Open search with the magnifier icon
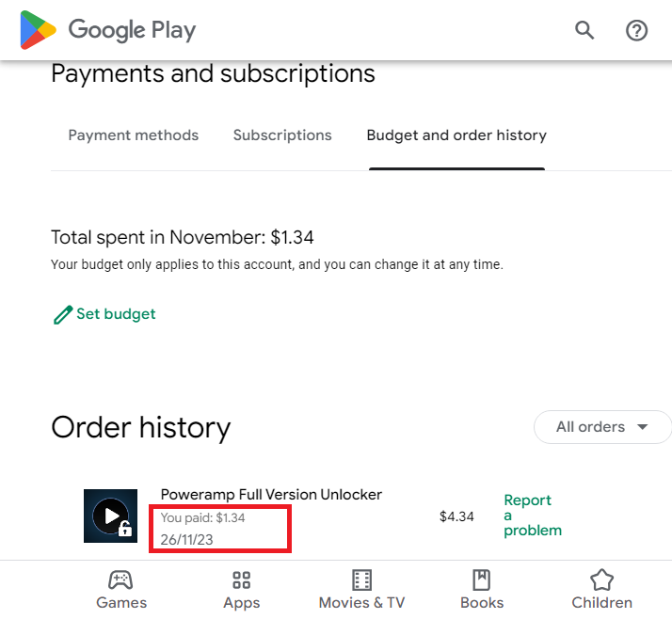The height and width of the screenshot is (619, 672). (584, 30)
